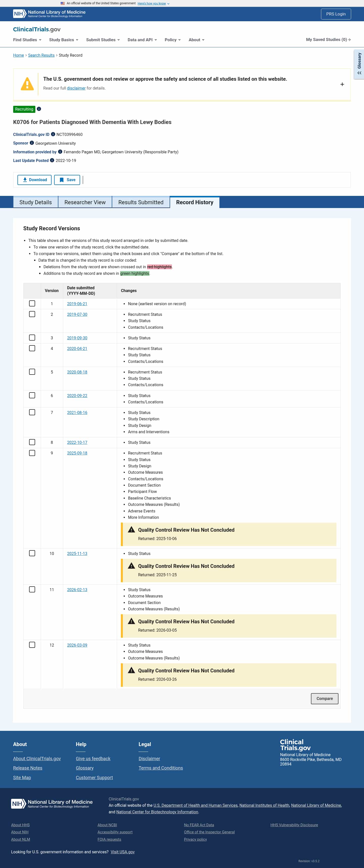Open the Researcher View tab
The height and width of the screenshot is (868, 364).
coord(85,202)
